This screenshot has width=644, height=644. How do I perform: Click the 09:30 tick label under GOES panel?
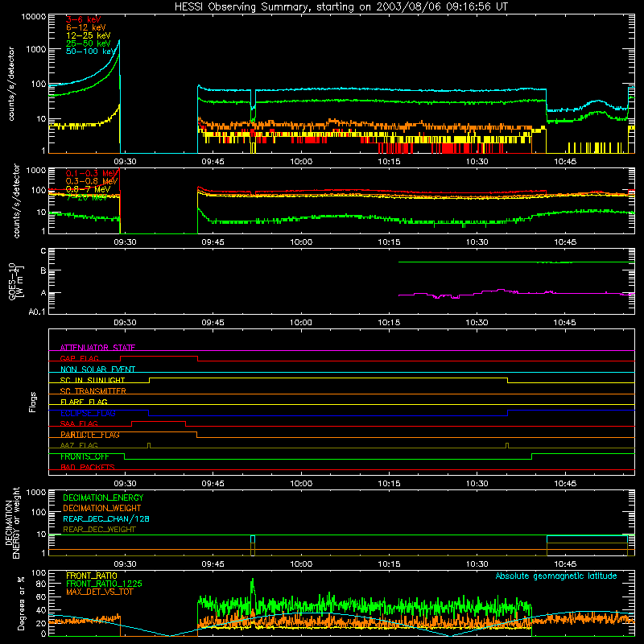pos(125,323)
